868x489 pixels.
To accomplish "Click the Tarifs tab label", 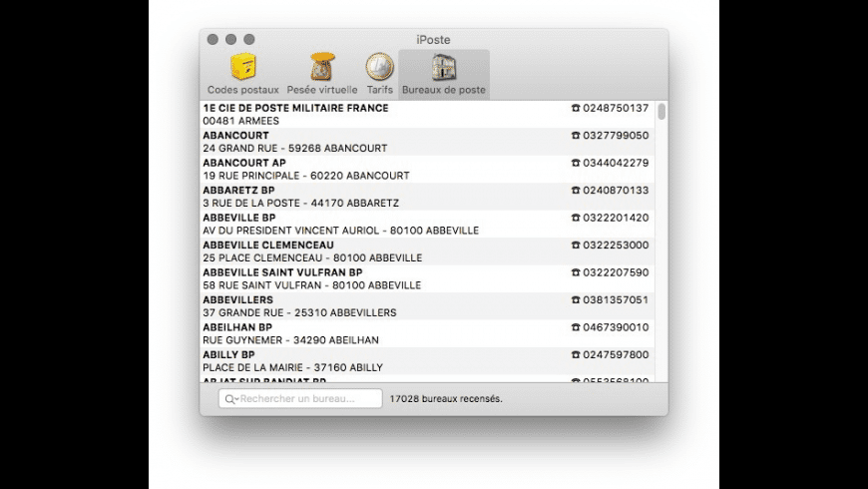I will [380, 90].
